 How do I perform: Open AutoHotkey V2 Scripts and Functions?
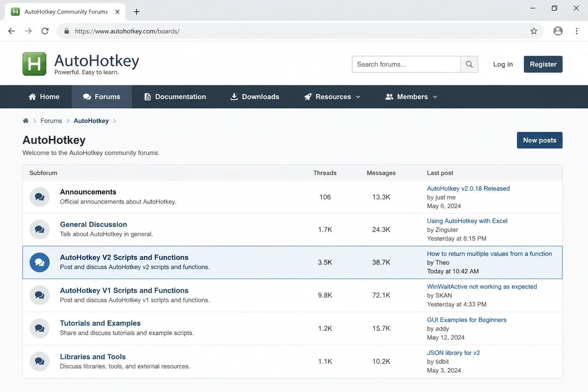coord(124,258)
